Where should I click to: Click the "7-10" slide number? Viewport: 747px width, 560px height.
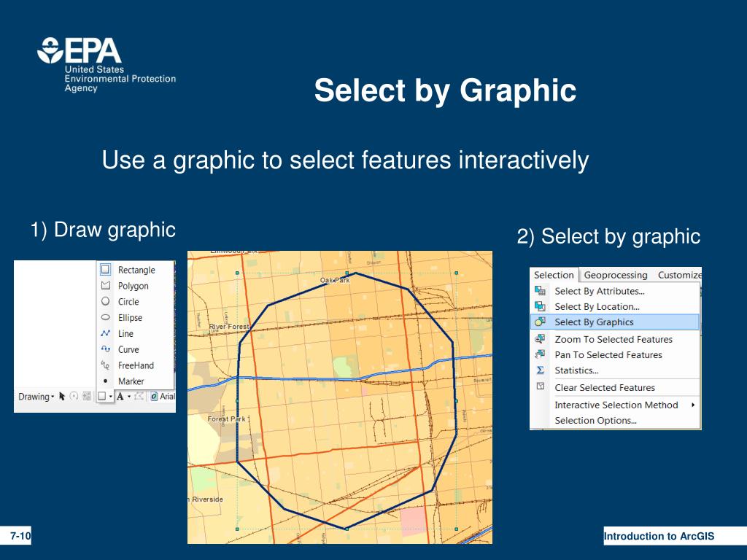[20, 536]
